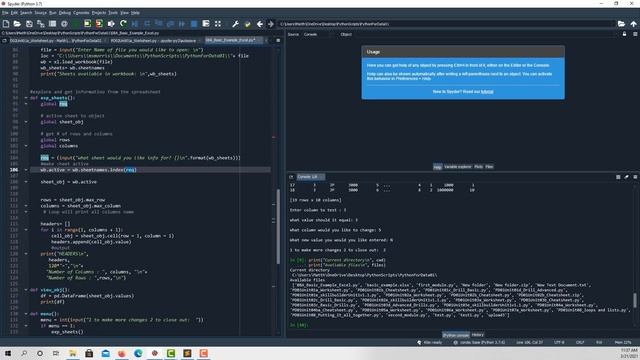This screenshot has height=360, width=640.
Task: Open the File menu
Action: click(5, 13)
